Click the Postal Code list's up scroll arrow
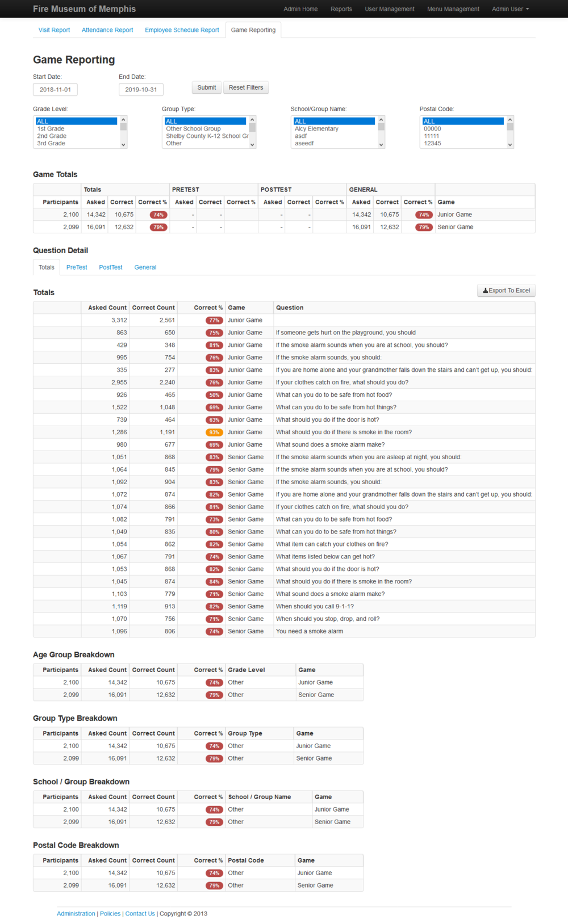The width and height of the screenshot is (568, 924). pos(510,120)
